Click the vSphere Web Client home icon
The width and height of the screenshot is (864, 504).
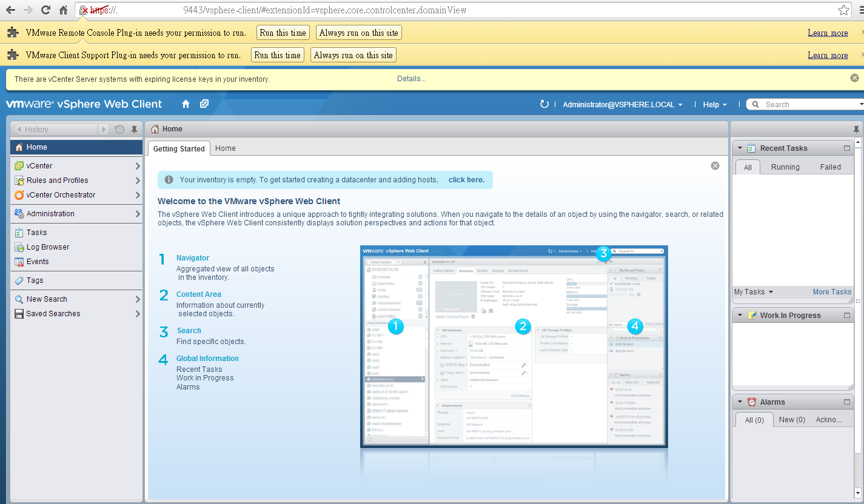point(186,104)
